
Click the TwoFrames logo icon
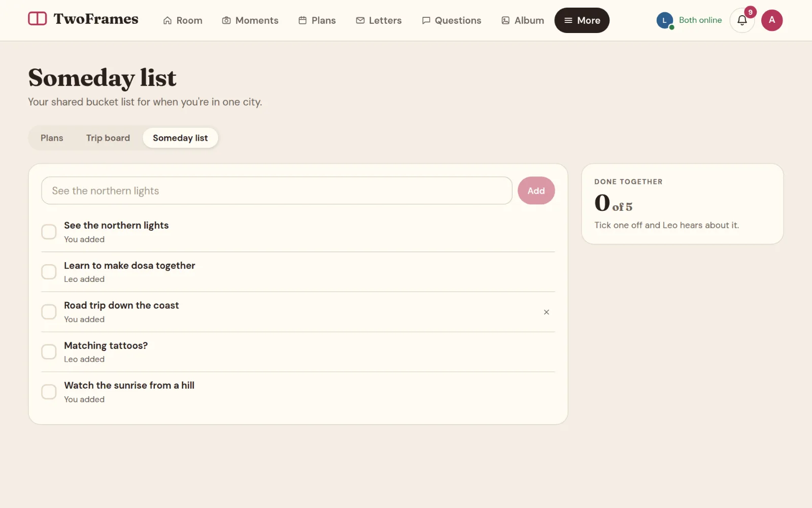pyautogui.click(x=37, y=19)
